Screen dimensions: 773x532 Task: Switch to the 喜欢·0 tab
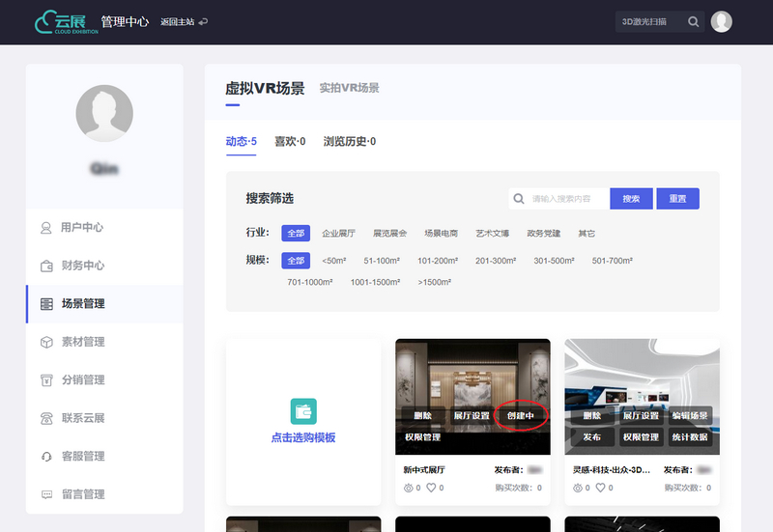[x=290, y=142]
